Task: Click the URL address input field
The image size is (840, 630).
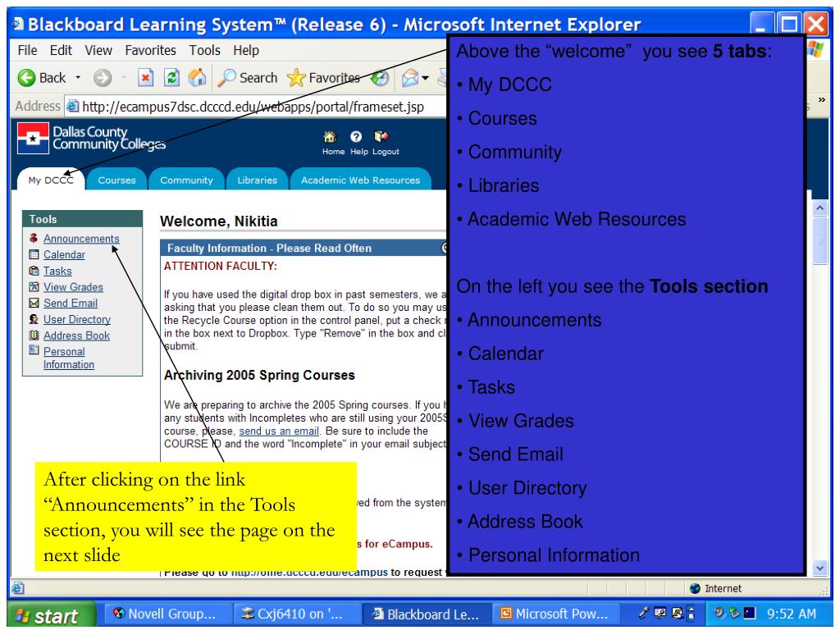Action: click(x=256, y=106)
